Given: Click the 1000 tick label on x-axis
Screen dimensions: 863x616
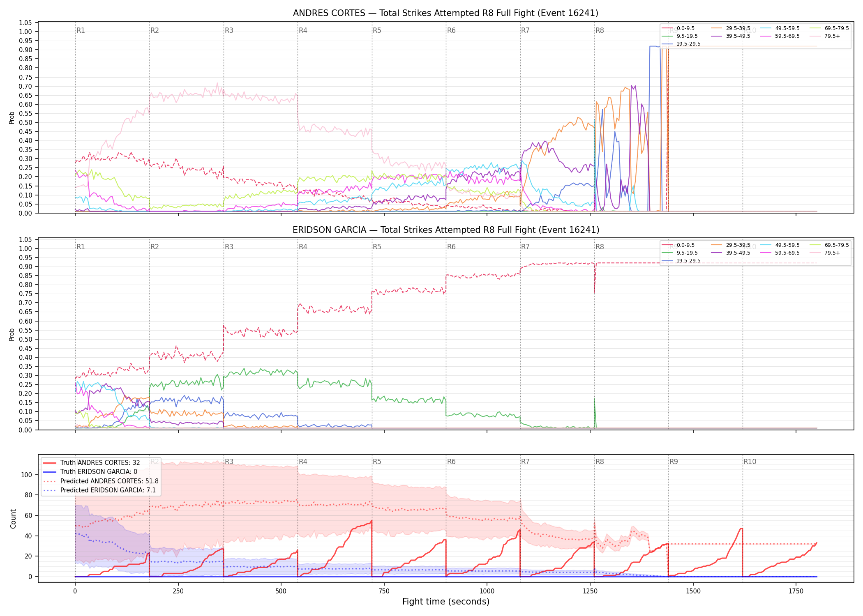Looking at the screenshot, I should 487,591.
